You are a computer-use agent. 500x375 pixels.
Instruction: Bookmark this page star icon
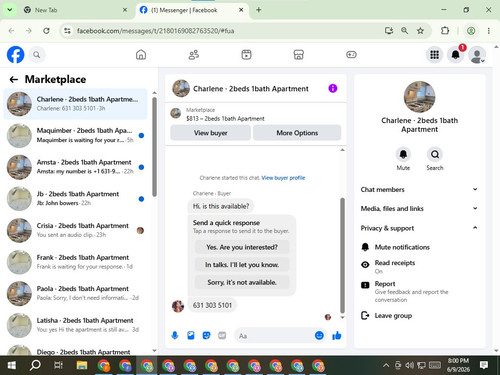420,31
